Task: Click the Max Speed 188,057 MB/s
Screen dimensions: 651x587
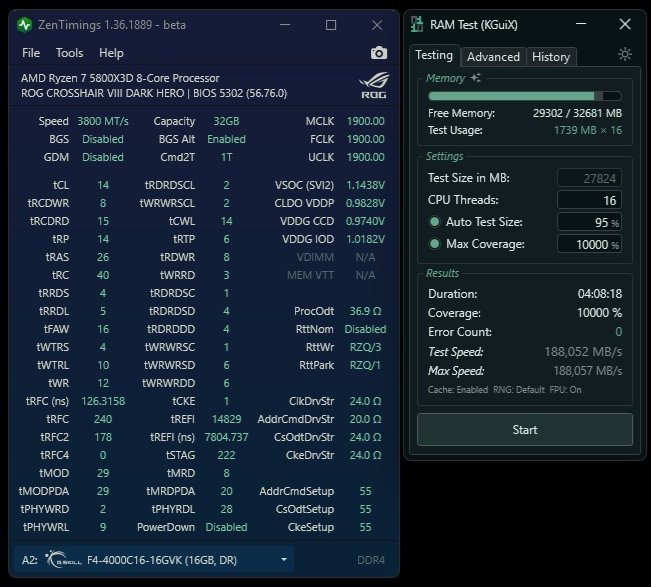Action: (x=587, y=371)
